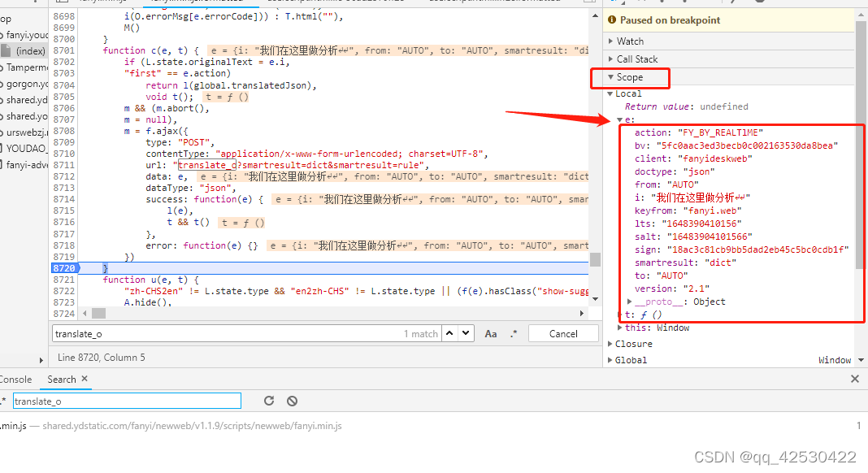
Task: Click the sign value in scope
Action: pyautogui.click(x=757, y=250)
